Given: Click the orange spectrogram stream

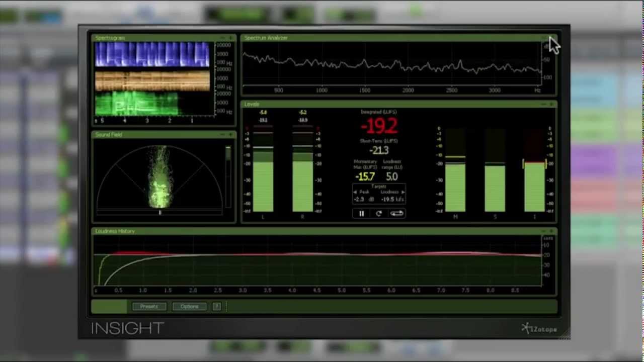Looking at the screenshot, I should (x=152, y=81).
